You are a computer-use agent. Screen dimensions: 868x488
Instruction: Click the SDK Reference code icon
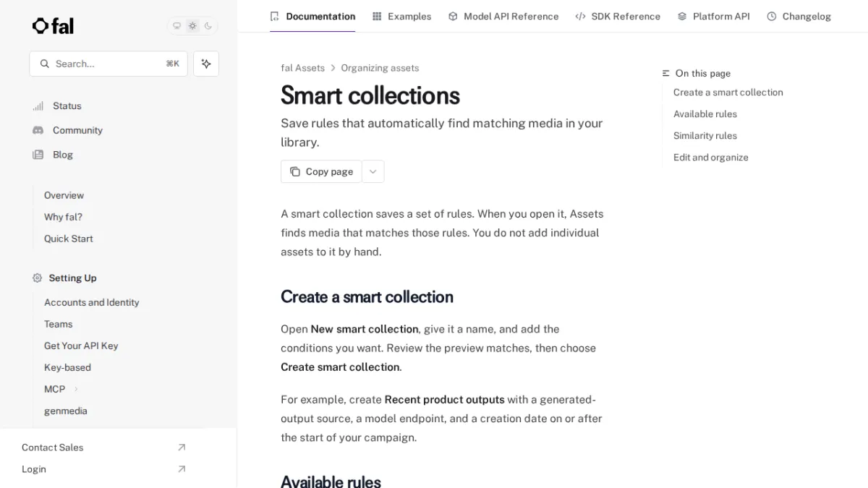coord(580,16)
